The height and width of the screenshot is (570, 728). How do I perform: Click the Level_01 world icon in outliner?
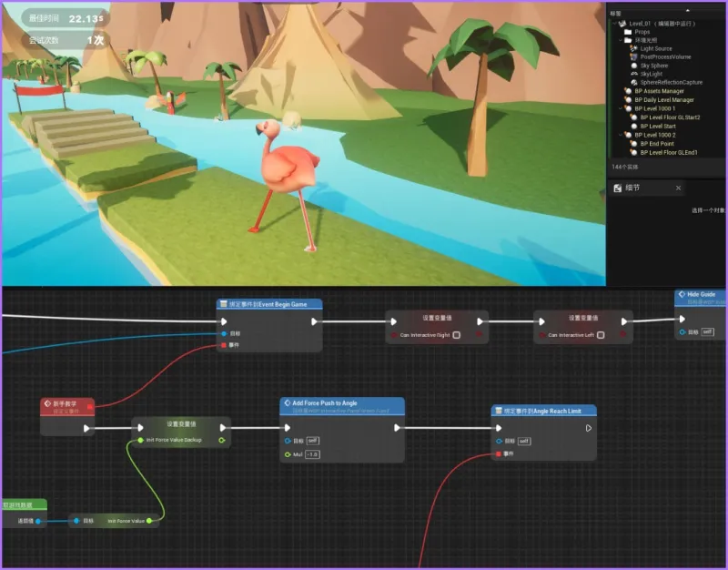pyautogui.click(x=622, y=24)
